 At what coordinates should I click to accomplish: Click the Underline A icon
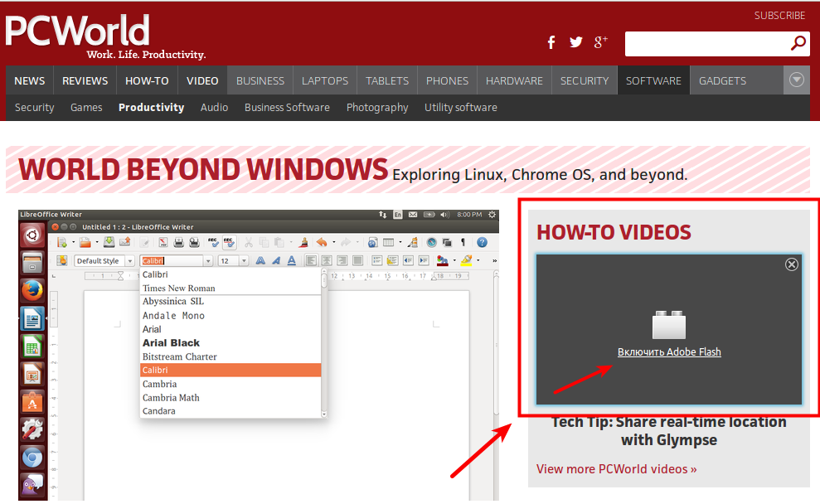tap(292, 260)
